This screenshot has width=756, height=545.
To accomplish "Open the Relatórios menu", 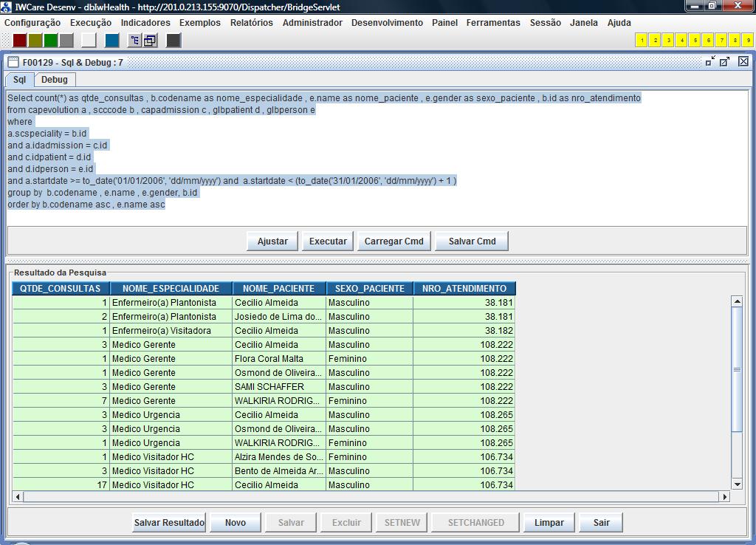I will [251, 23].
